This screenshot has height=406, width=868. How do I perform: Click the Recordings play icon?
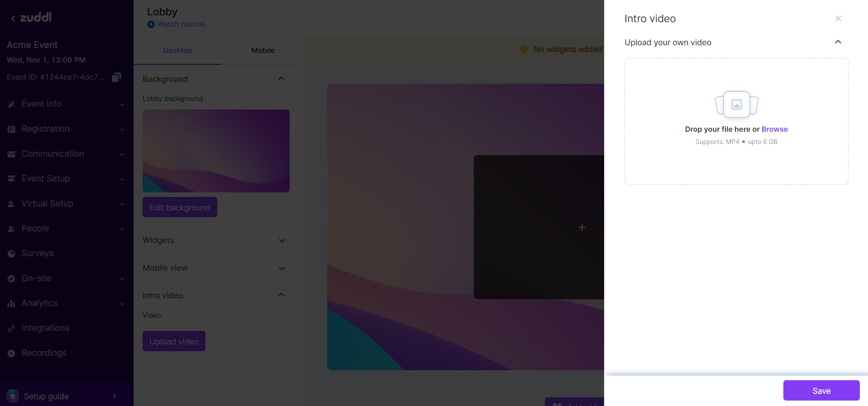(11, 353)
